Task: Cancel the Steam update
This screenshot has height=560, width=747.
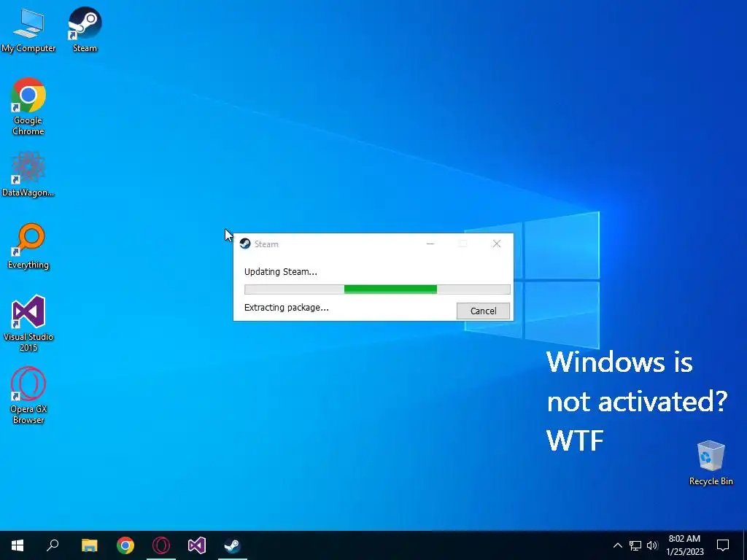Action: [x=483, y=311]
